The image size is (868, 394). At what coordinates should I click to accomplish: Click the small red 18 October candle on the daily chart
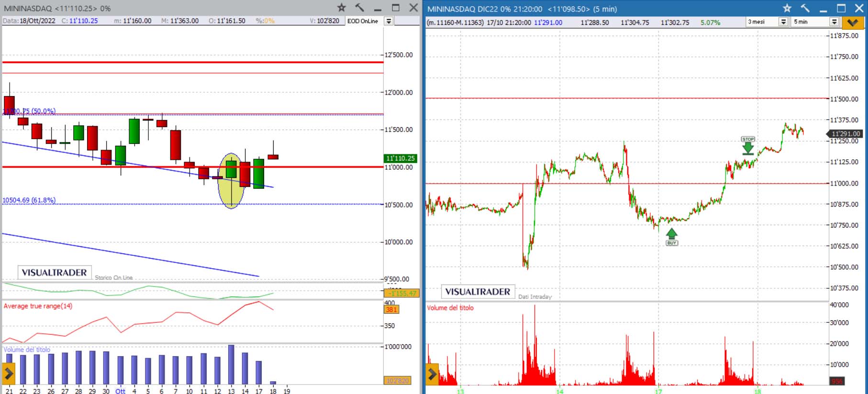[273, 156]
